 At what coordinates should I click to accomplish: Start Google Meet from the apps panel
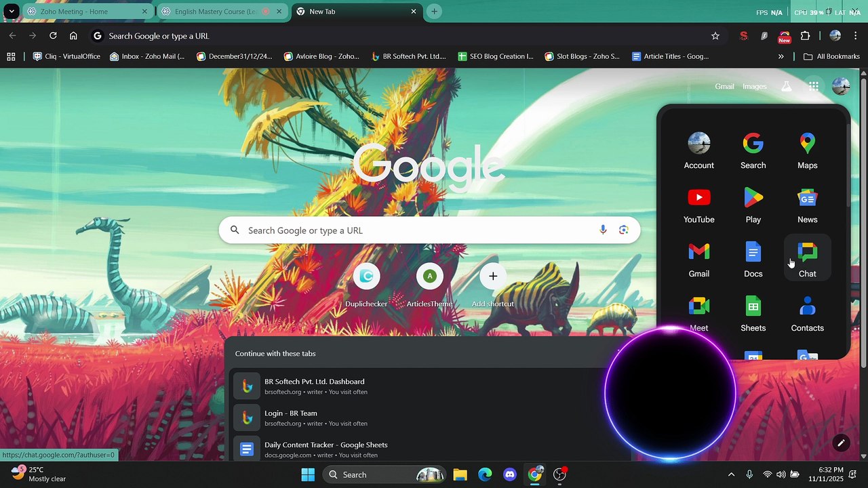(x=698, y=314)
